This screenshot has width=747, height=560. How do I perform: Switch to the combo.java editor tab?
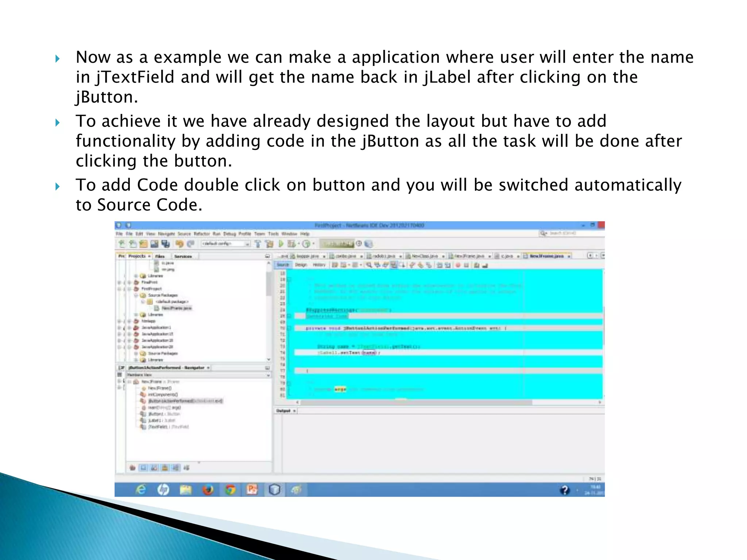[x=346, y=256]
